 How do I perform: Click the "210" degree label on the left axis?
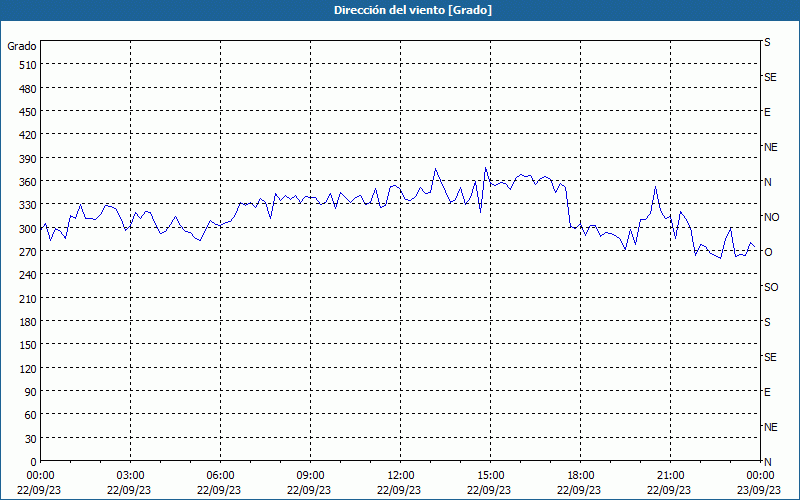28,298
